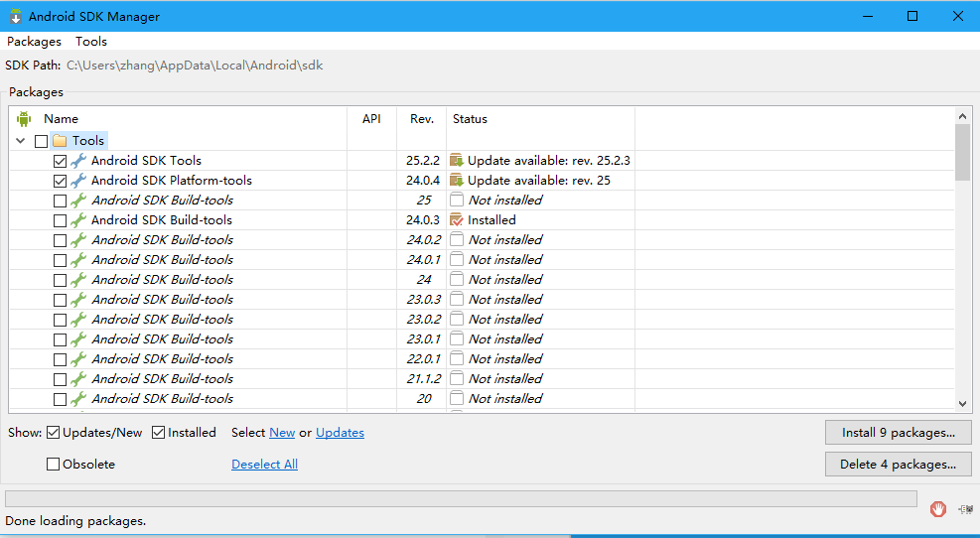Click wrench icon of Build-tools rev 20
Image resolution: width=980 pixels, height=538 pixels.
(78, 399)
